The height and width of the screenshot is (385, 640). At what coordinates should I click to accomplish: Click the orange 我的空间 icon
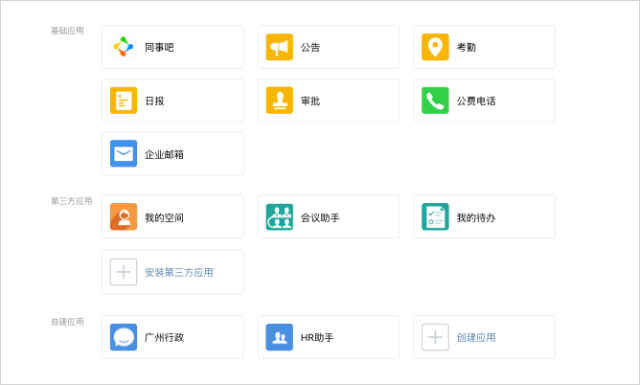coord(123,217)
